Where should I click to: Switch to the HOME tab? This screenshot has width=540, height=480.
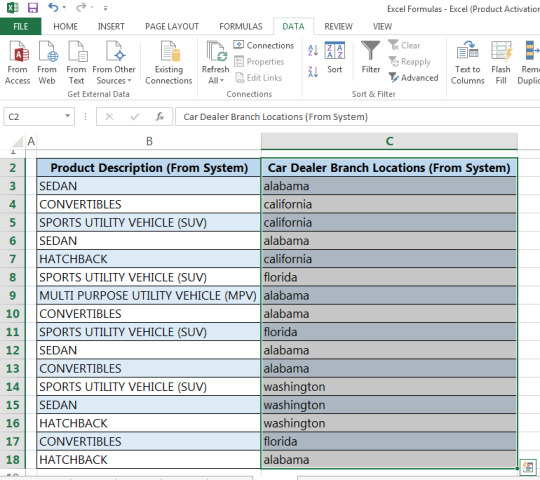tap(65, 27)
